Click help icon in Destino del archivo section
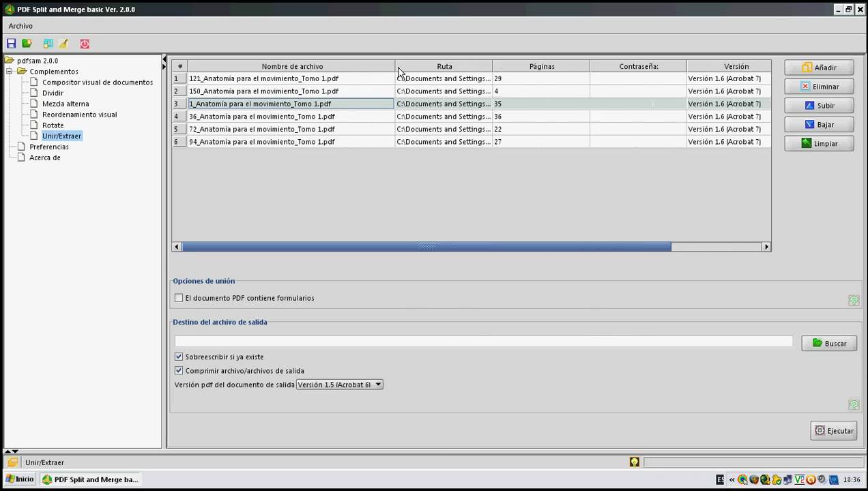Image resolution: width=868 pixels, height=491 pixels. tap(854, 405)
